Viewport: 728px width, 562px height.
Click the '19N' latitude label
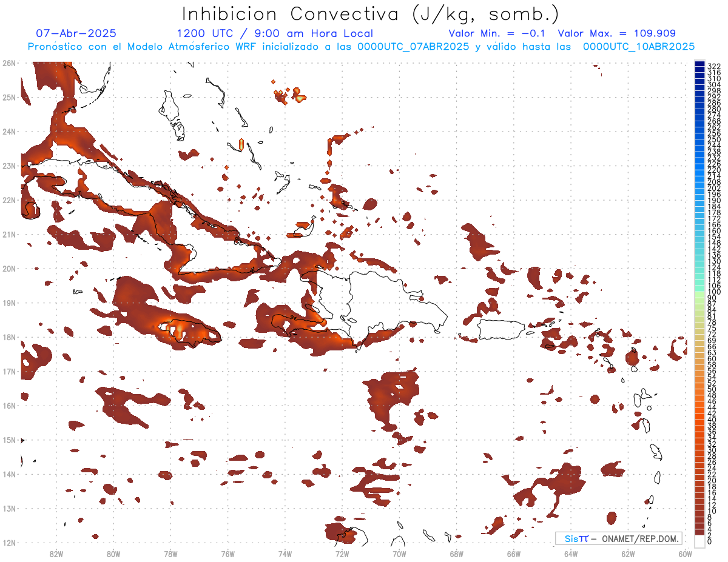click(x=9, y=303)
